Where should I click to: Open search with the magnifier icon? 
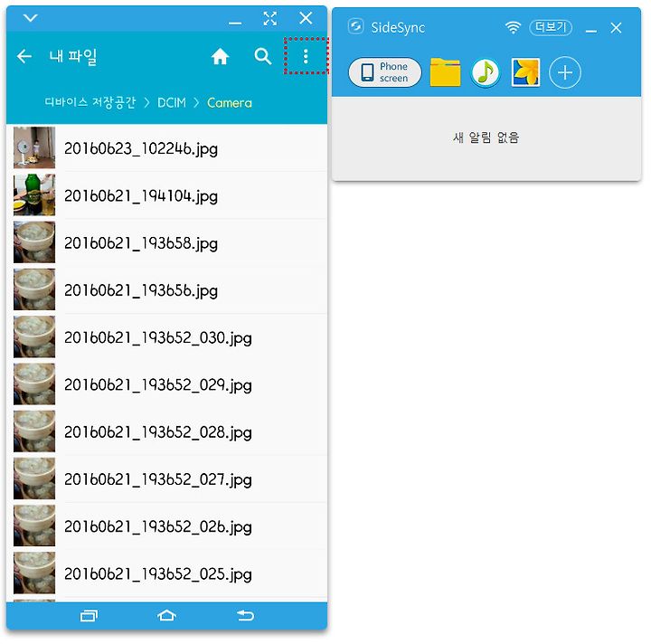[x=263, y=56]
